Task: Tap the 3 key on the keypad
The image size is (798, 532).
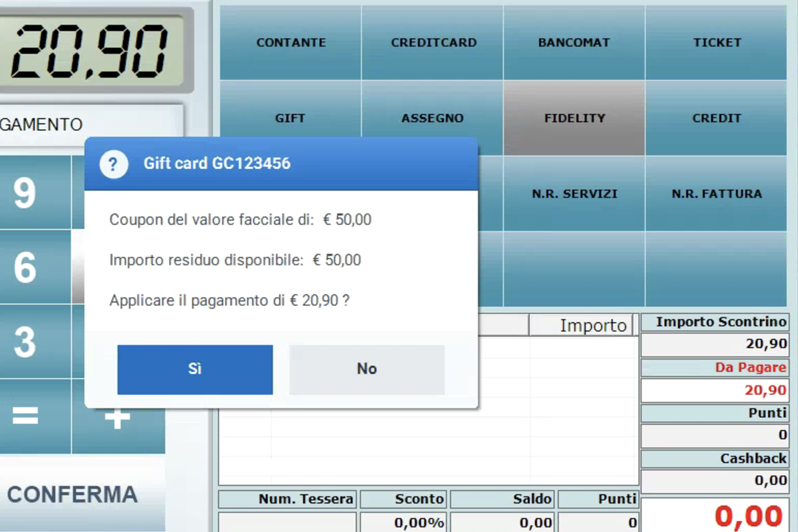Action: click(x=35, y=341)
